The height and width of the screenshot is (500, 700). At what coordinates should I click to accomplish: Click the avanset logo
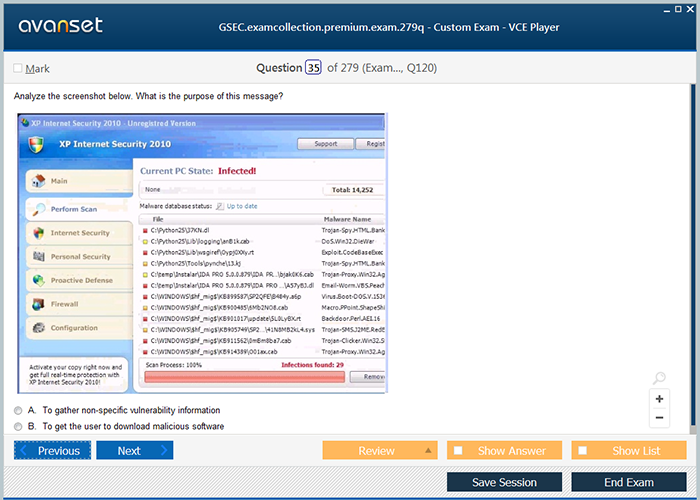tap(61, 25)
